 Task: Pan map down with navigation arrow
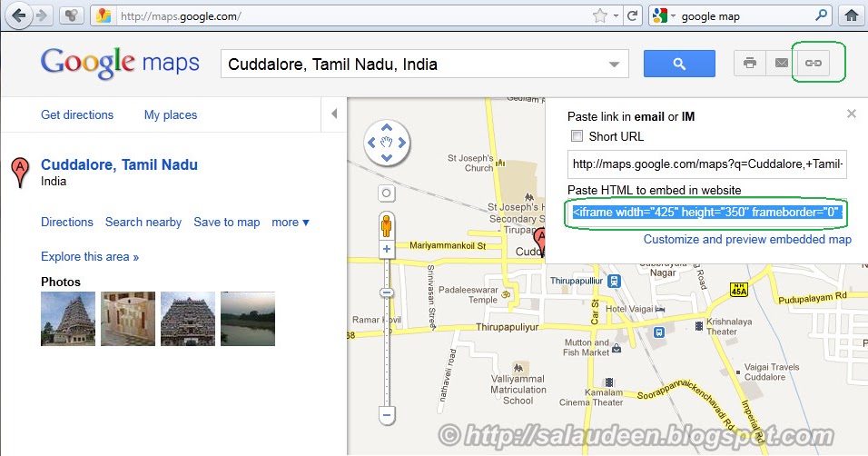click(x=387, y=157)
